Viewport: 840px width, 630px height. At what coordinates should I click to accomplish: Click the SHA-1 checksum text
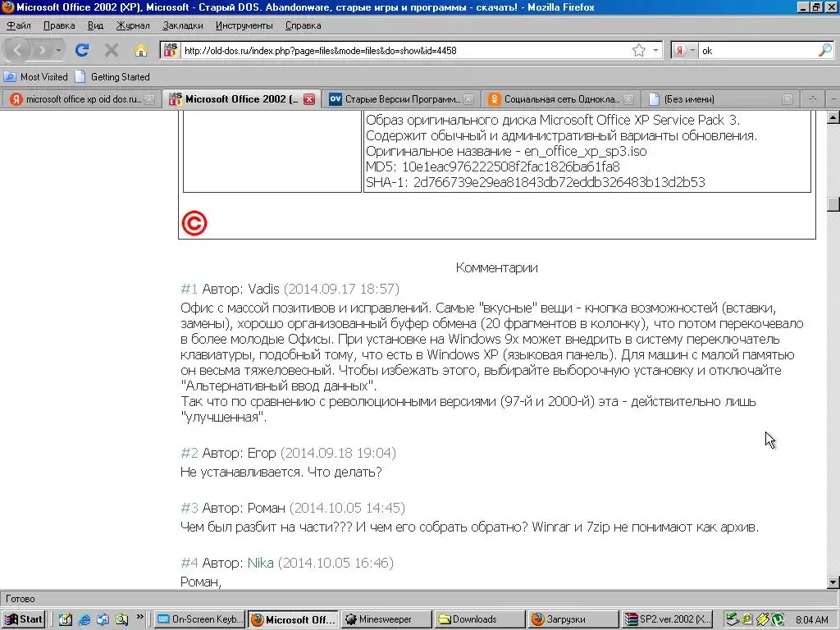pyautogui.click(x=535, y=182)
